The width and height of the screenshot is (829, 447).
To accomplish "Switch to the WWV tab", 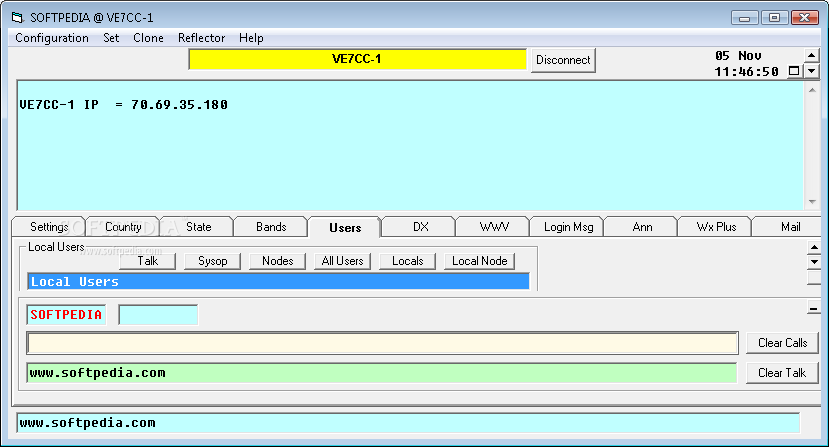I will coord(494,227).
